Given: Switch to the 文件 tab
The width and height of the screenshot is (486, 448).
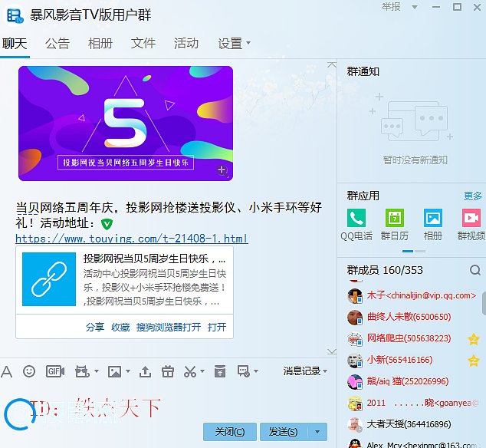Looking at the screenshot, I should coord(143,44).
